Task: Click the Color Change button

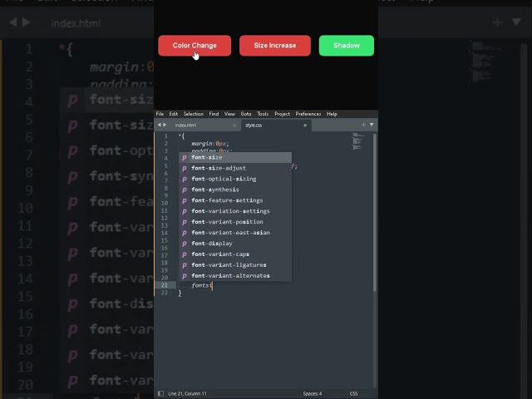Action: pyautogui.click(x=195, y=46)
